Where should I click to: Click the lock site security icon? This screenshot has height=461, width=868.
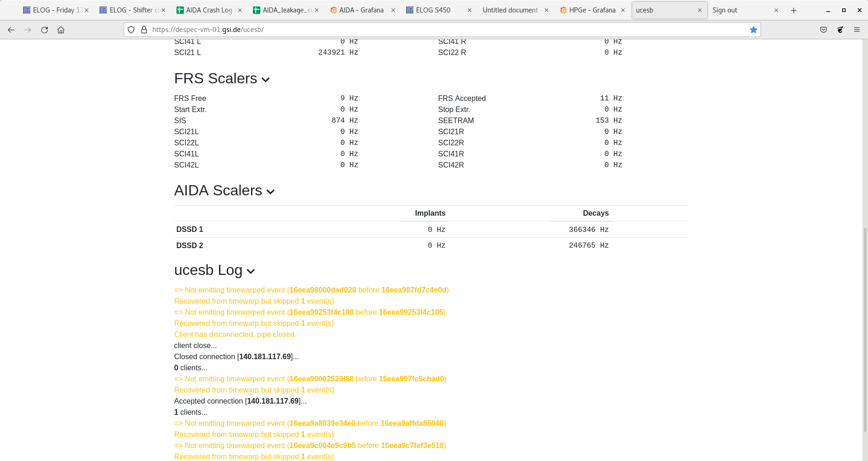pos(144,30)
